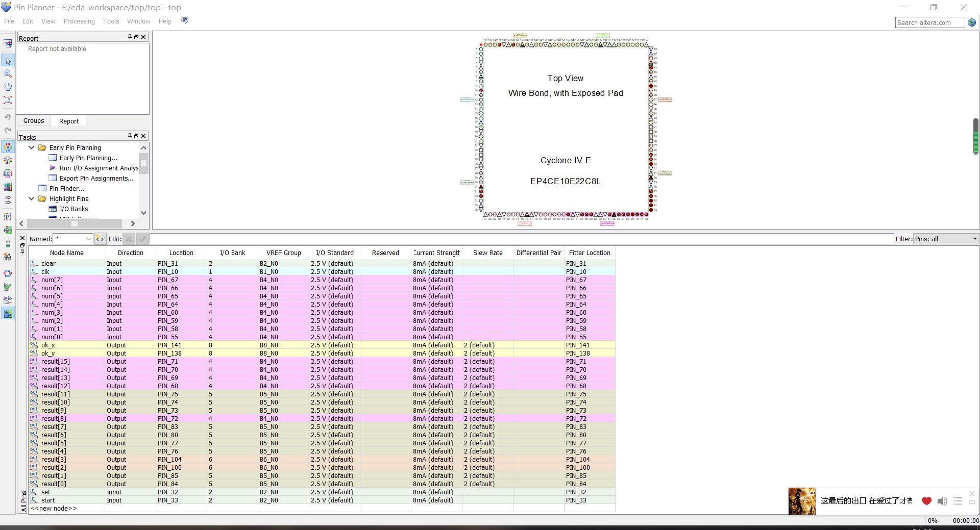This screenshot has height=530, width=980.
Task: Click the green-blue arrows icon in side toolbar
Action: 8,314
